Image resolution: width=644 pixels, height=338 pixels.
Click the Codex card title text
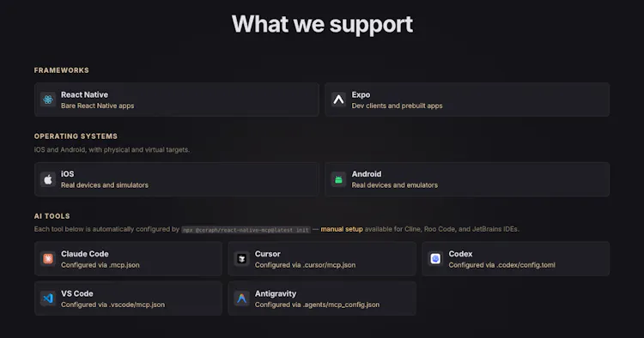[x=460, y=254]
